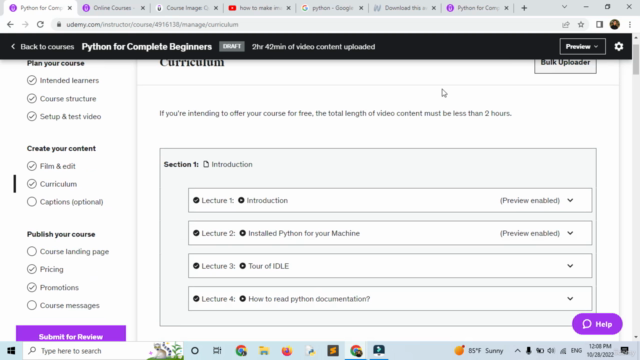This screenshot has height=360, width=640.
Task: Click Section 1 Introduction title
Action: (x=232, y=164)
